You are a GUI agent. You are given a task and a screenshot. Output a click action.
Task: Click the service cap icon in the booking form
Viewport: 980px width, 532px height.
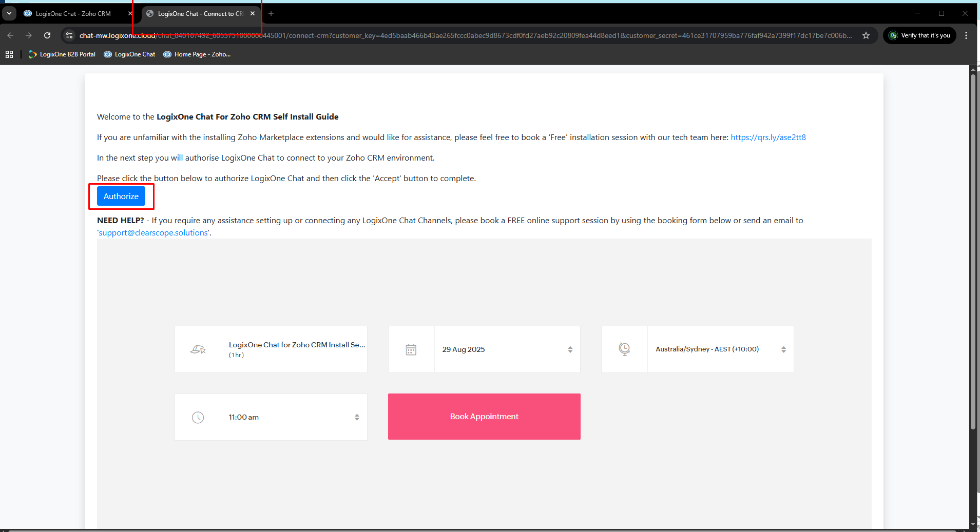(x=198, y=350)
